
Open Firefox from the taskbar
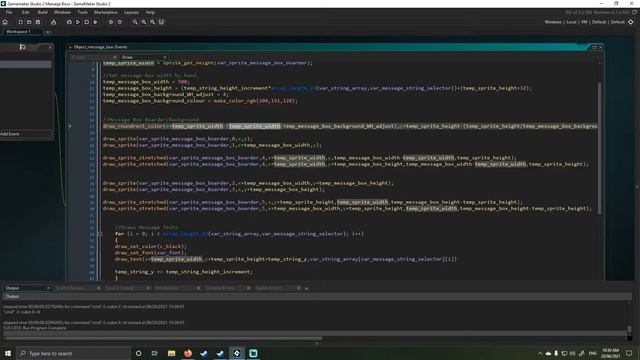(188, 353)
